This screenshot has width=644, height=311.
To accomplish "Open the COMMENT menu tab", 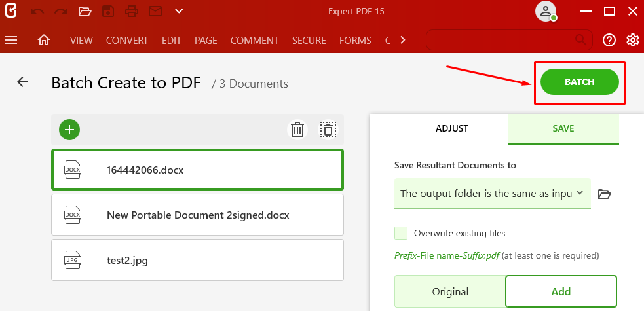I will coord(255,40).
